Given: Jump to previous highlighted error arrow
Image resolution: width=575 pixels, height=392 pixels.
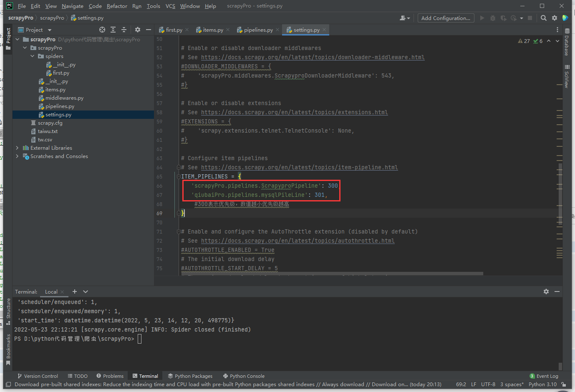Looking at the screenshot, I should point(549,41).
